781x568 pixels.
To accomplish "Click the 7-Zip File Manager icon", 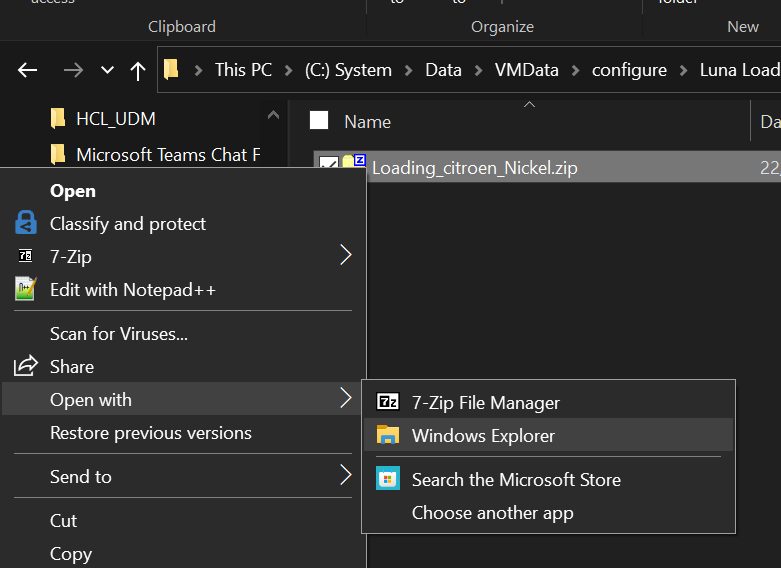I will 388,401.
